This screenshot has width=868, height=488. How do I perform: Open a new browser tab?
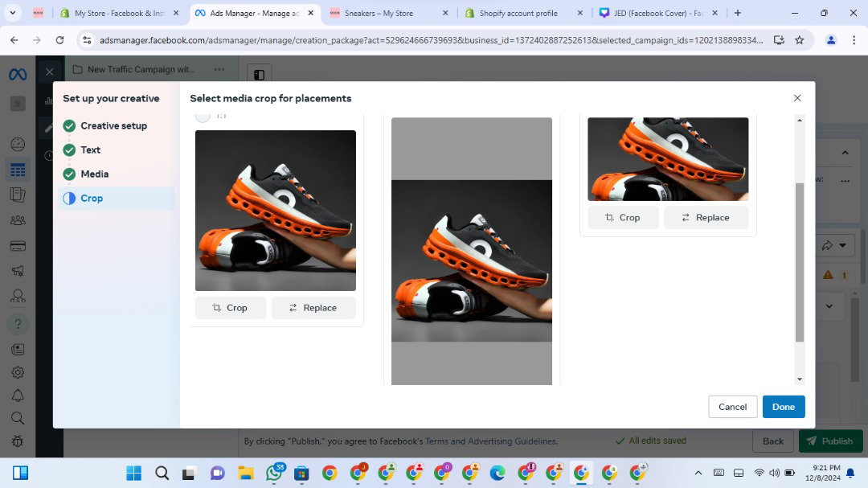pyautogui.click(x=737, y=13)
